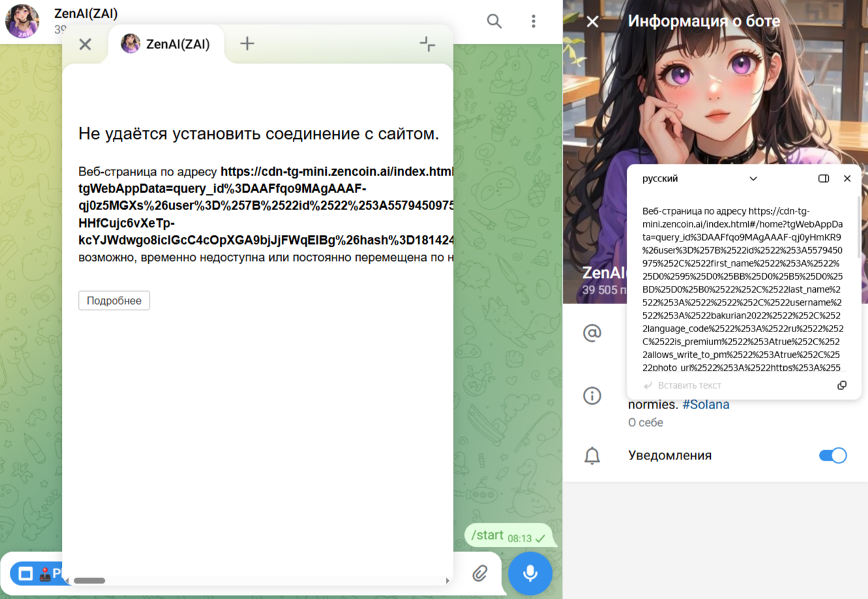Click the paperclip attach icon
Viewport: 868px width, 599px height.
pyautogui.click(x=480, y=573)
